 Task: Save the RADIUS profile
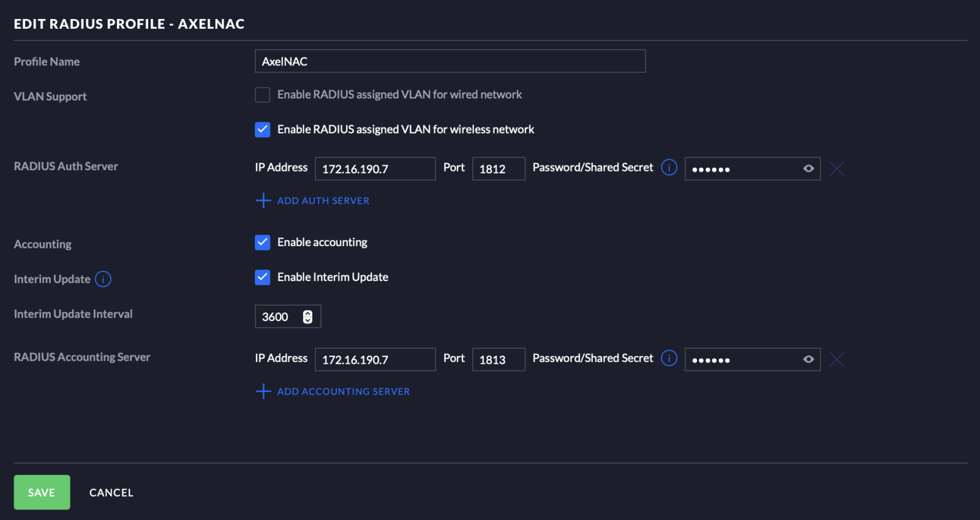tap(42, 492)
